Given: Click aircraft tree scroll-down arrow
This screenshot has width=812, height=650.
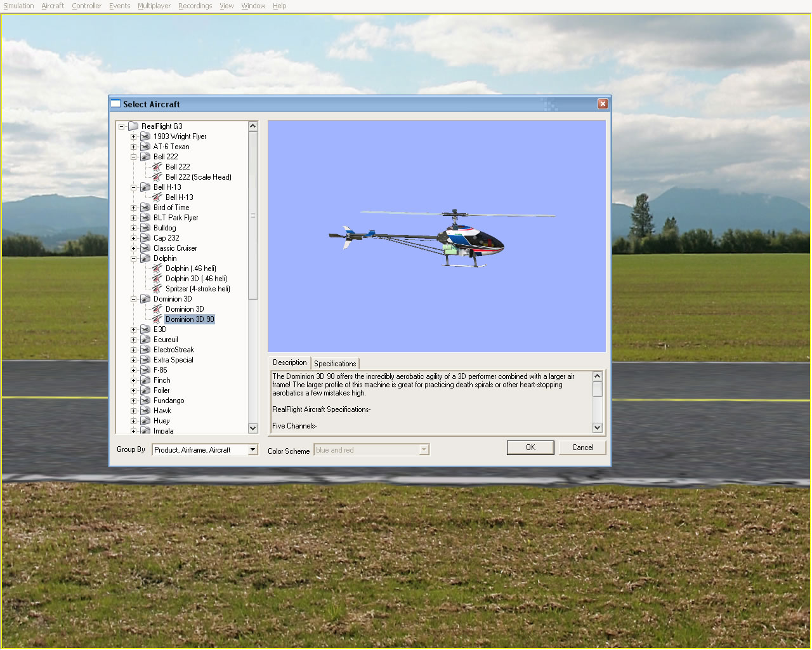Looking at the screenshot, I should [x=252, y=428].
